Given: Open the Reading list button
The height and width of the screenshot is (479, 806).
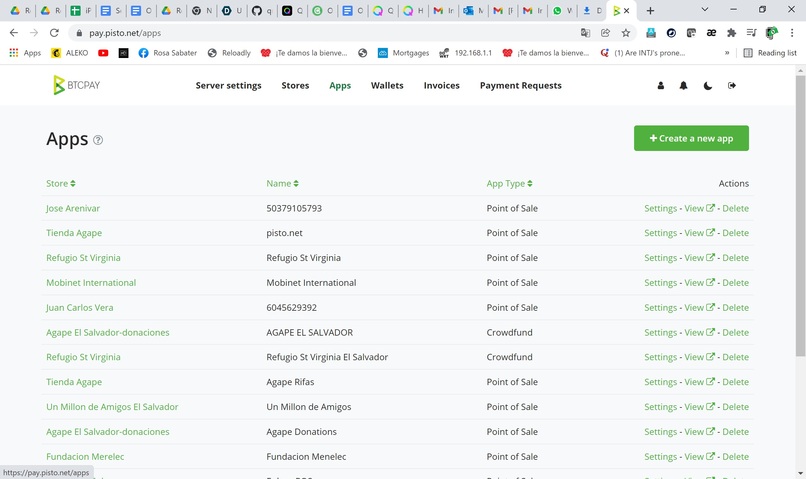Looking at the screenshot, I should click(x=770, y=53).
